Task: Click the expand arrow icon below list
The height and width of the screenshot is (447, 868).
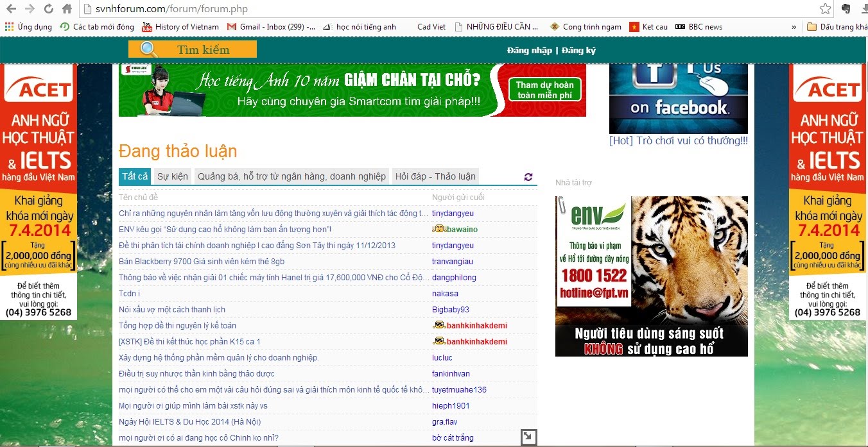Action: pos(528,437)
